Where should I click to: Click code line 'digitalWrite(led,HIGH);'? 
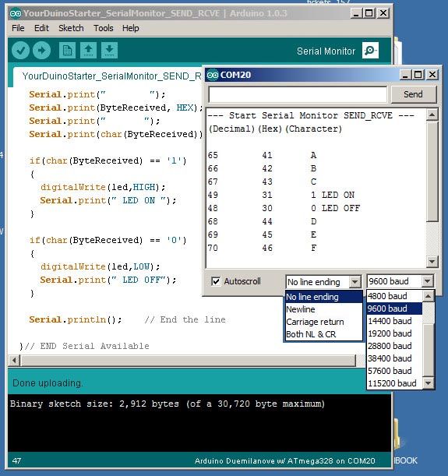[103, 187]
